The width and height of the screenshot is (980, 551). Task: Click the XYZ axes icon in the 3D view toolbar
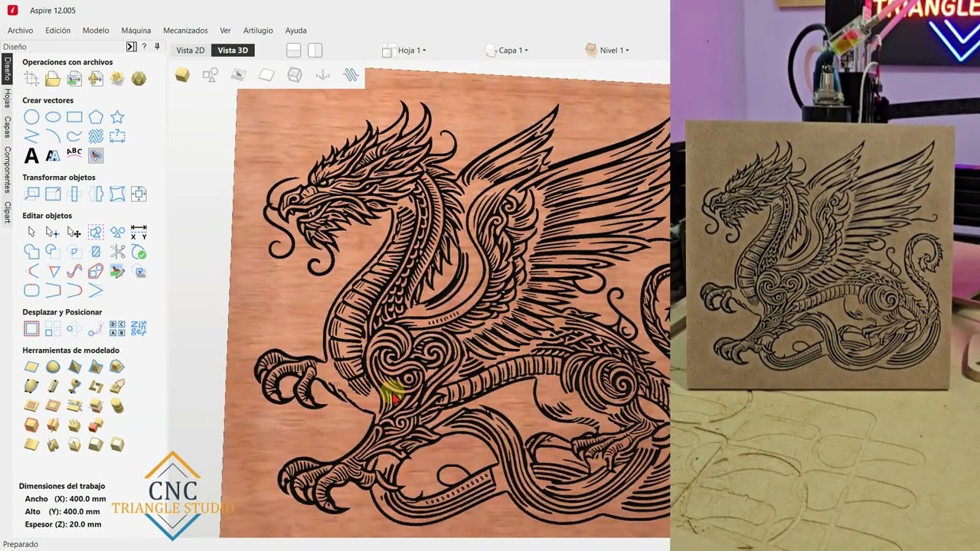323,75
